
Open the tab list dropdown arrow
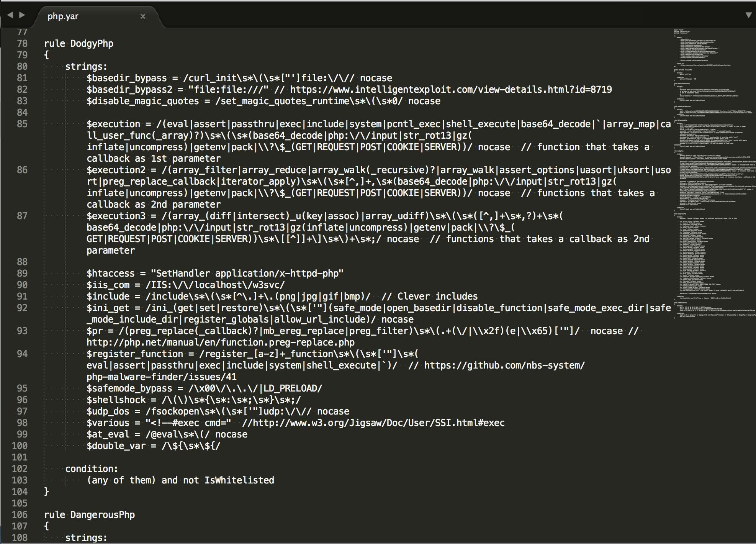[x=748, y=15]
